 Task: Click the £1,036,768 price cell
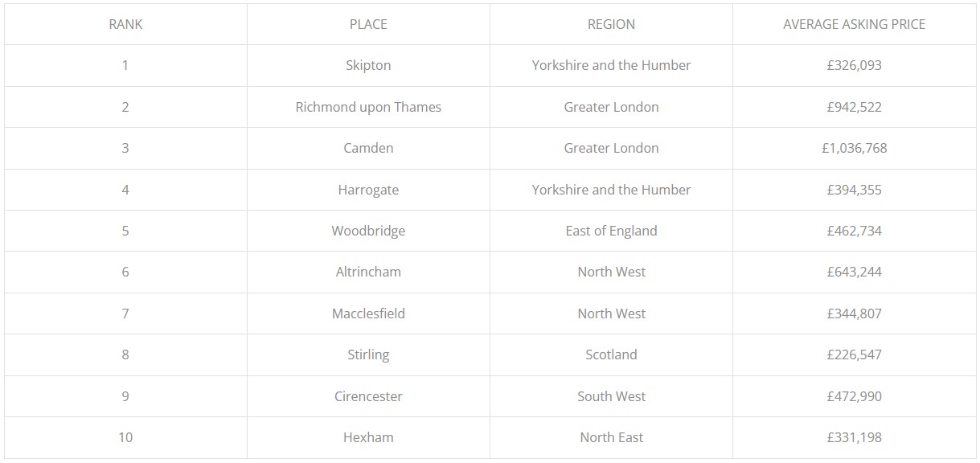coord(854,148)
